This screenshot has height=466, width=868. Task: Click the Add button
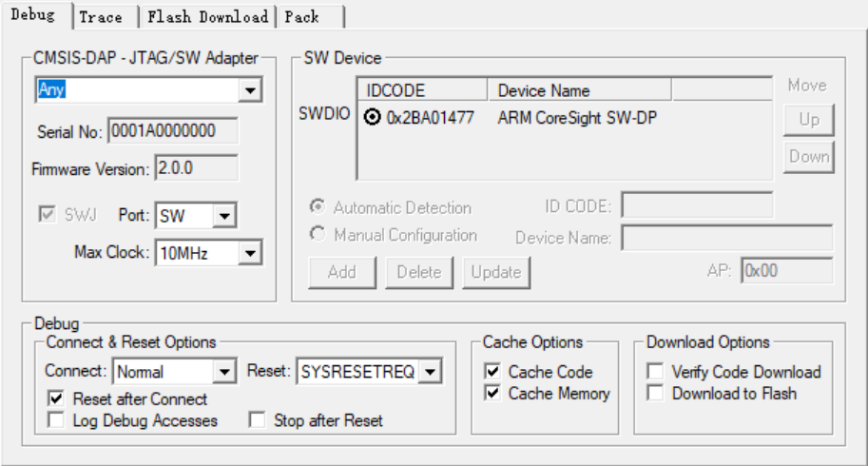point(342,272)
